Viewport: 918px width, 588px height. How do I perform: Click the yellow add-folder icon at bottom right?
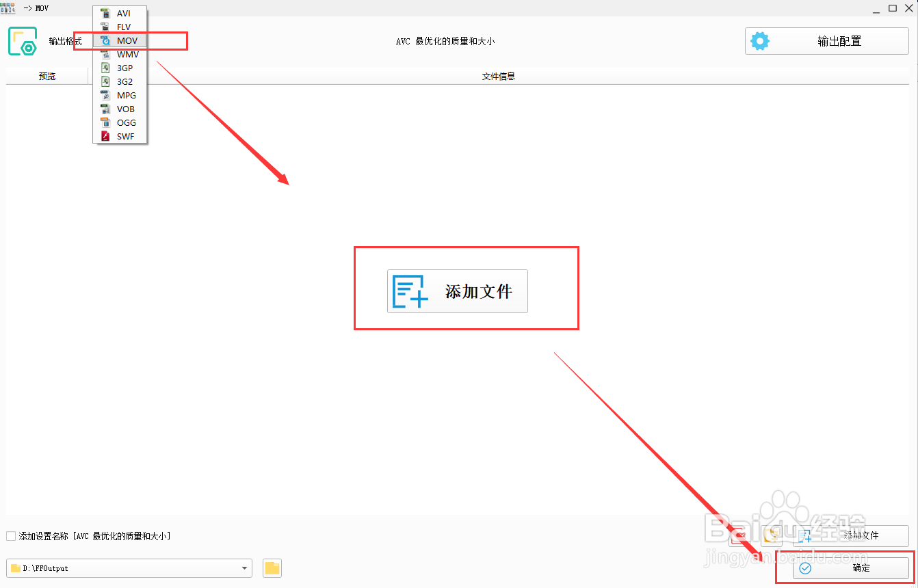[771, 536]
